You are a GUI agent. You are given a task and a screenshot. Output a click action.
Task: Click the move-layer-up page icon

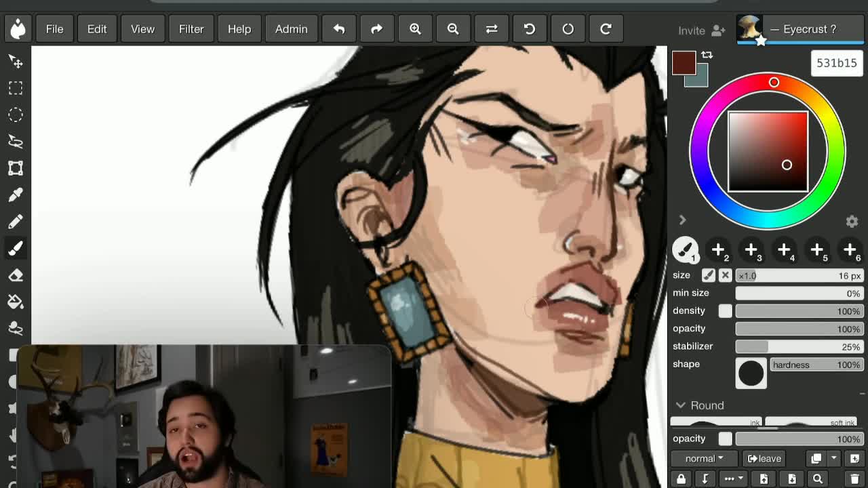click(764, 479)
